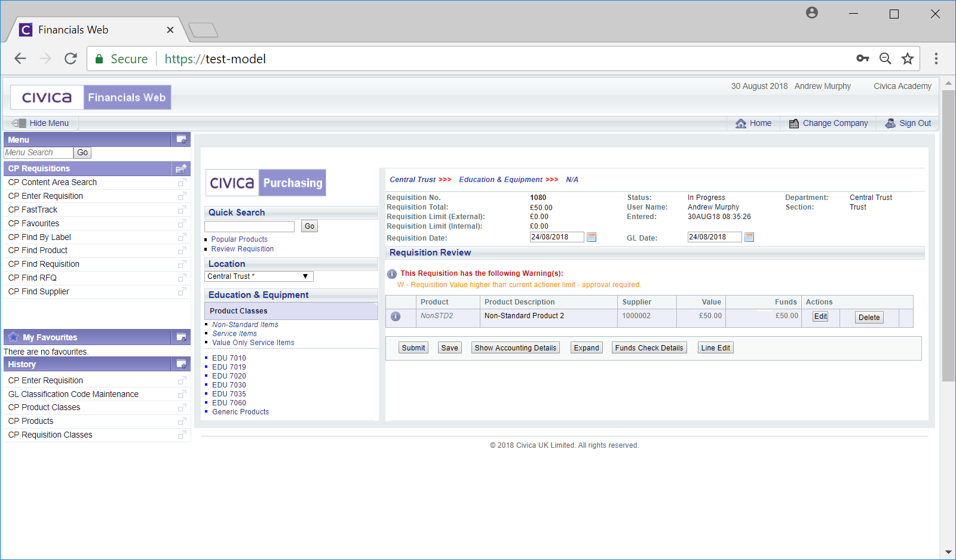Delete the Non-Standard Product 2 line
956x560 pixels.
[869, 318]
